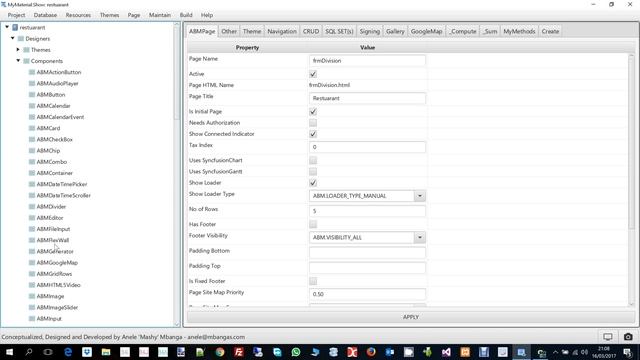
Task: Open Microsoft Edge from the taskbar
Action: point(68,352)
